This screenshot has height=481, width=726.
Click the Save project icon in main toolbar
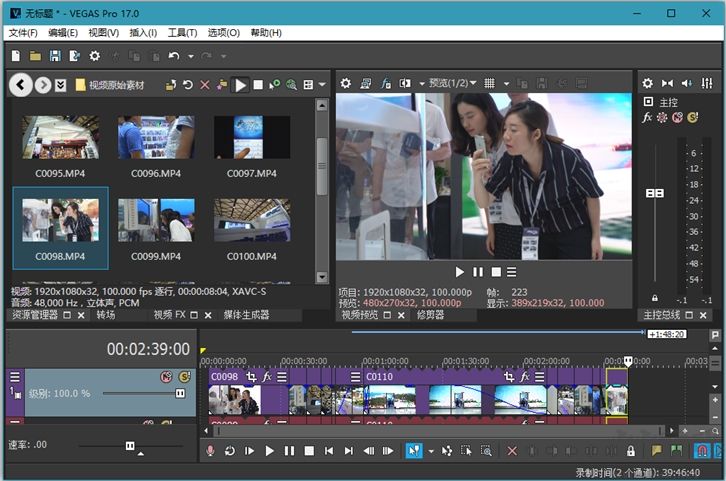[x=55, y=56]
